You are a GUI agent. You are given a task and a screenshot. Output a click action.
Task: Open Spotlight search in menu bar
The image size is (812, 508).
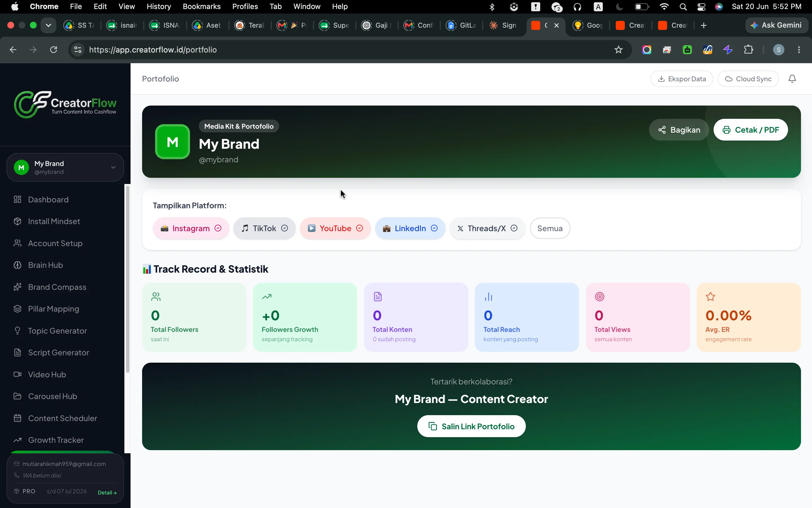point(683,7)
